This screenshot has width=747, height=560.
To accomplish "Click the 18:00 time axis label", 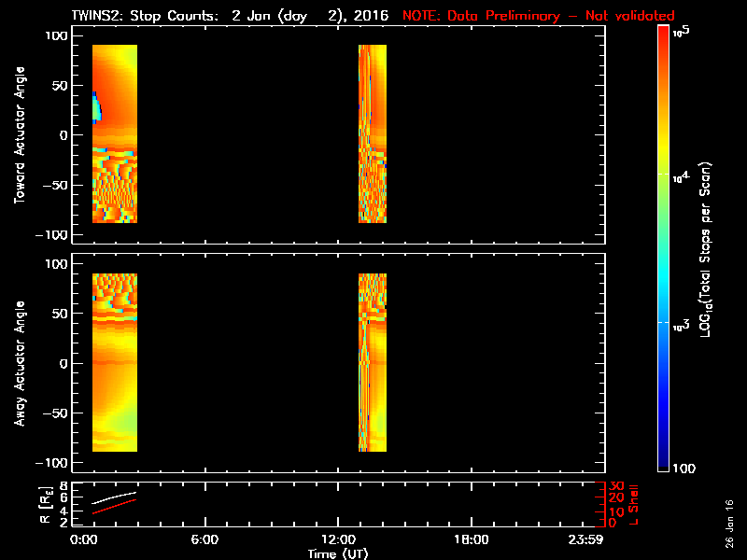I will click(x=472, y=539).
